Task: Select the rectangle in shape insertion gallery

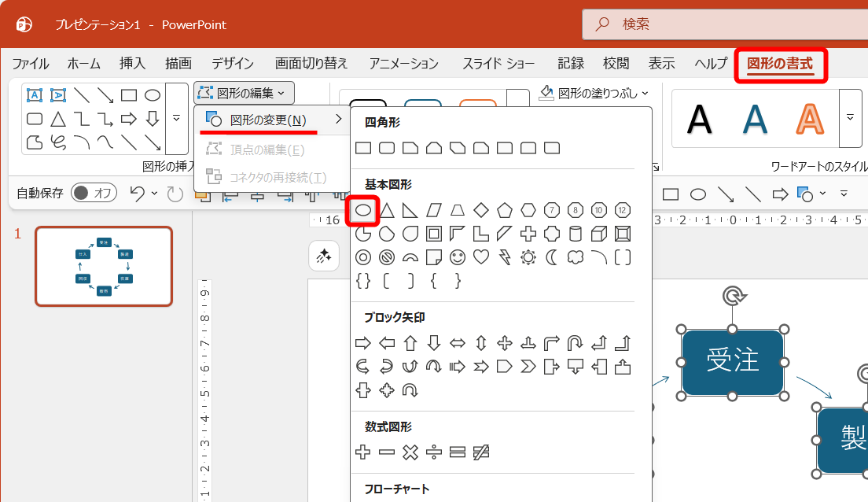Action: click(130, 95)
